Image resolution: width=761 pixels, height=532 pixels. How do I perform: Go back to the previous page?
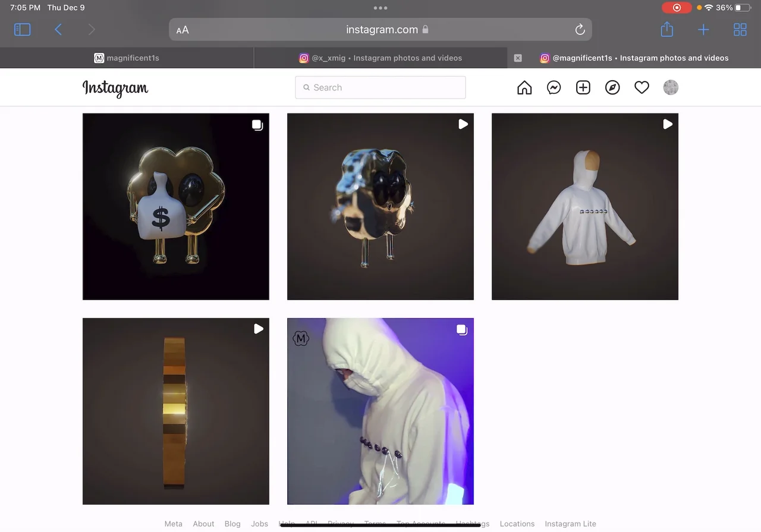coord(58,29)
